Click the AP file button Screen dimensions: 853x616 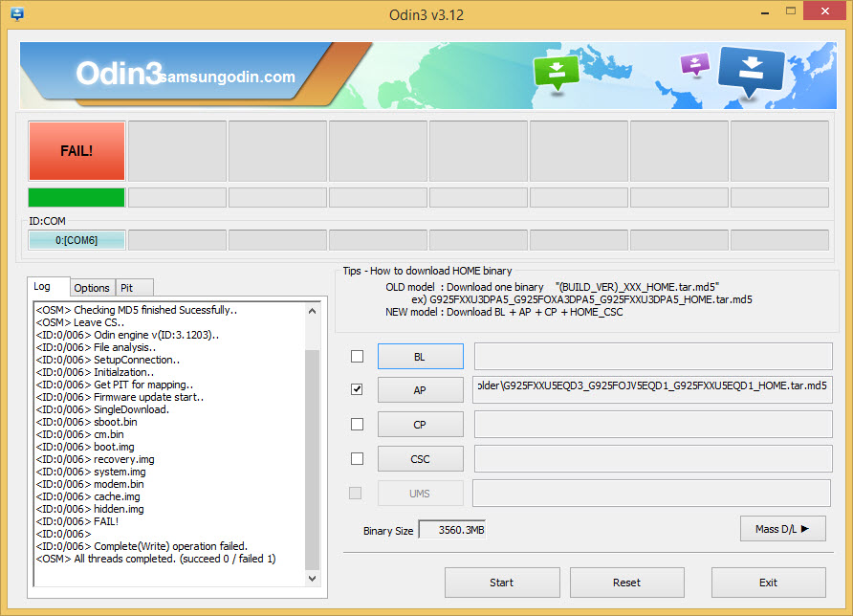pyautogui.click(x=421, y=390)
